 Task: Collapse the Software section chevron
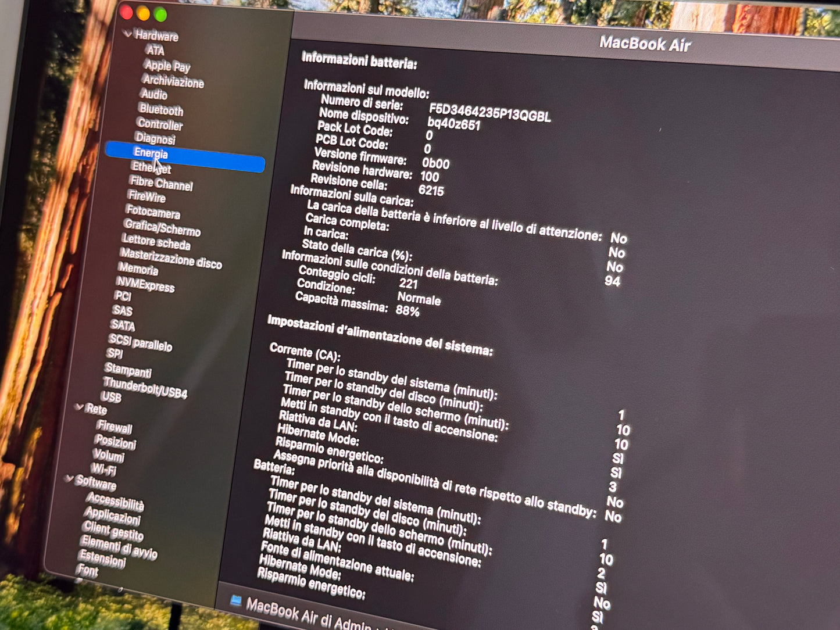69,478
